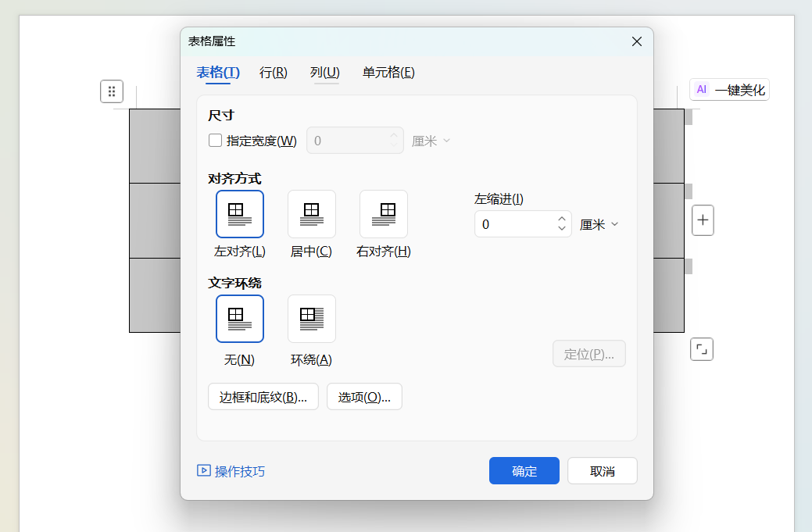Enable the 指定宽度 checkbox
This screenshot has height=532, width=812.
(x=215, y=140)
